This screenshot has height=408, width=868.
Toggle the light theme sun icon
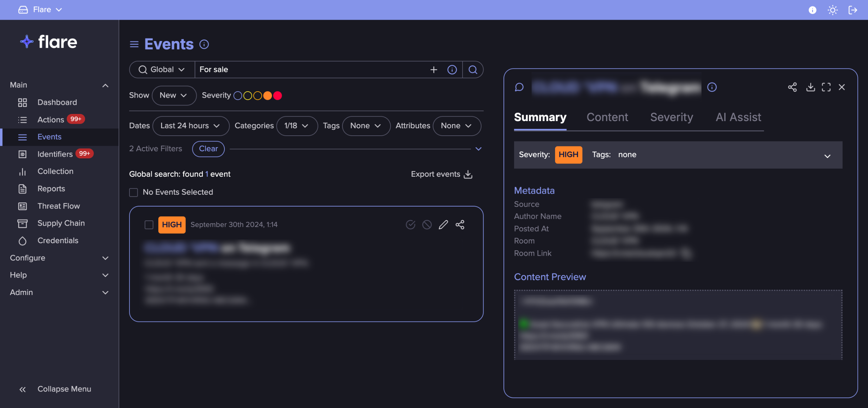(832, 10)
